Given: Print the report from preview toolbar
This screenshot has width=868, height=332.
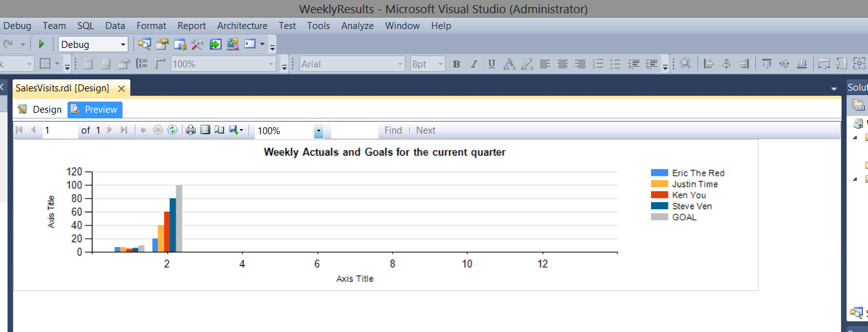Looking at the screenshot, I should pos(191,130).
